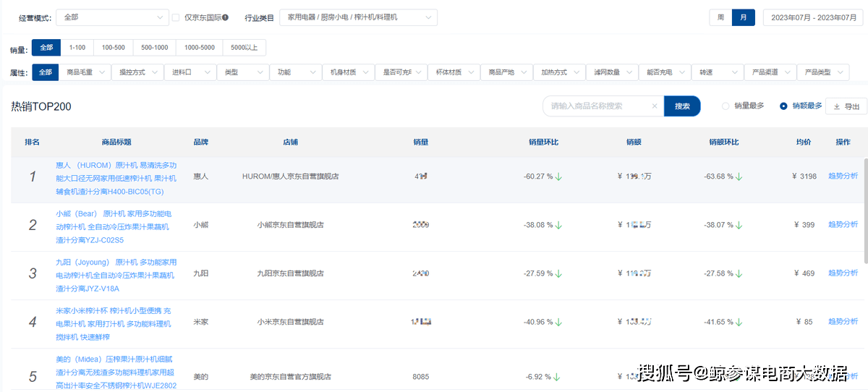Viewport: 868px width, 392px height.
Task: Select the 销量 全部 filter
Action: pos(46,48)
